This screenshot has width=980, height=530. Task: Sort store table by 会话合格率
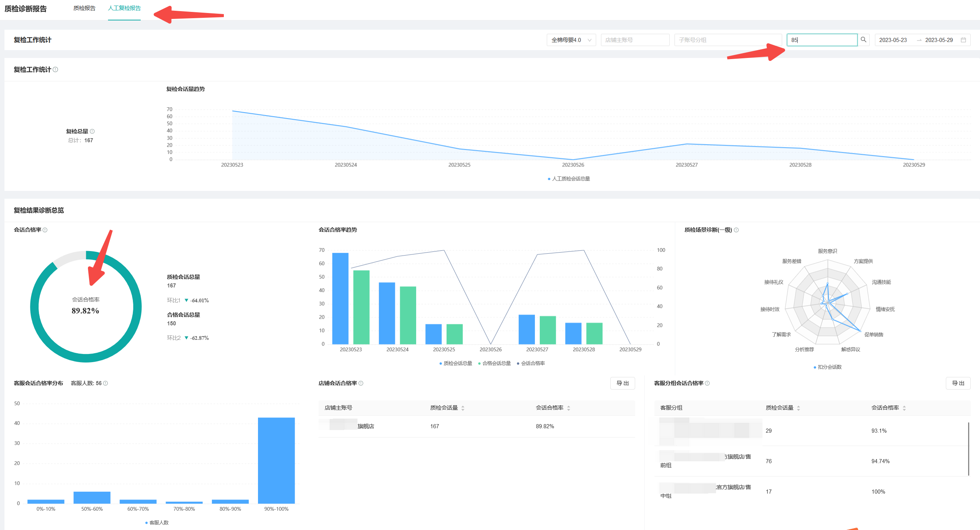[568, 408]
